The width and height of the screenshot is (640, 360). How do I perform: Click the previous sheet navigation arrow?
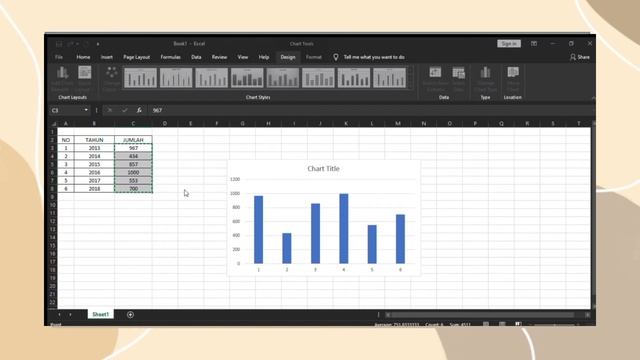coord(59,315)
